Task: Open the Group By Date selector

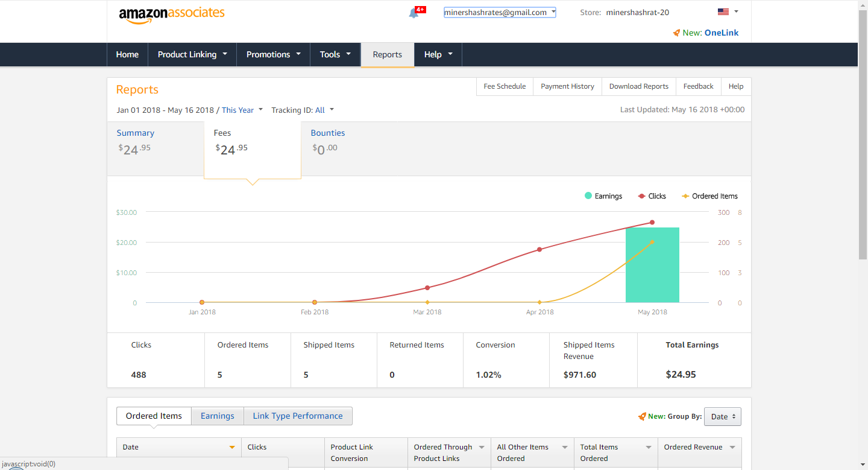Action: click(722, 416)
